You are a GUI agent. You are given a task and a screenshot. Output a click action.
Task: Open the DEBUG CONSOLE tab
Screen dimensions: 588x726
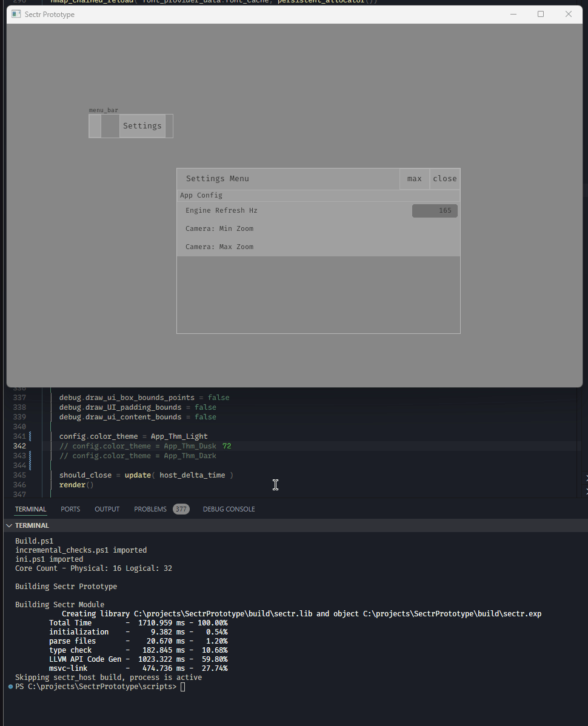point(229,509)
